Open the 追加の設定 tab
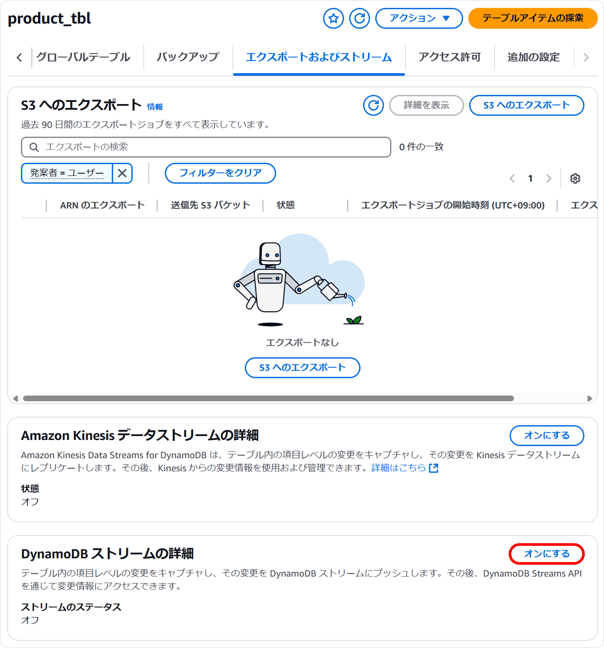This screenshot has width=604, height=648. [533, 57]
